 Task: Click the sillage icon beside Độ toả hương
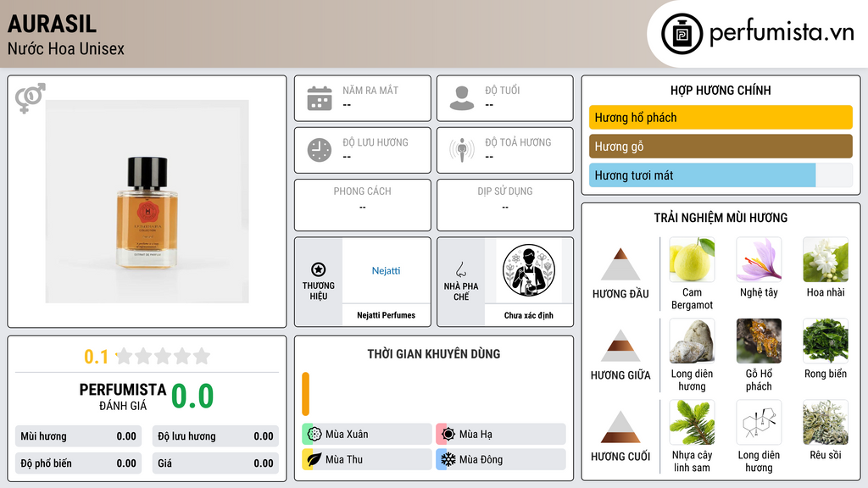[x=462, y=150]
